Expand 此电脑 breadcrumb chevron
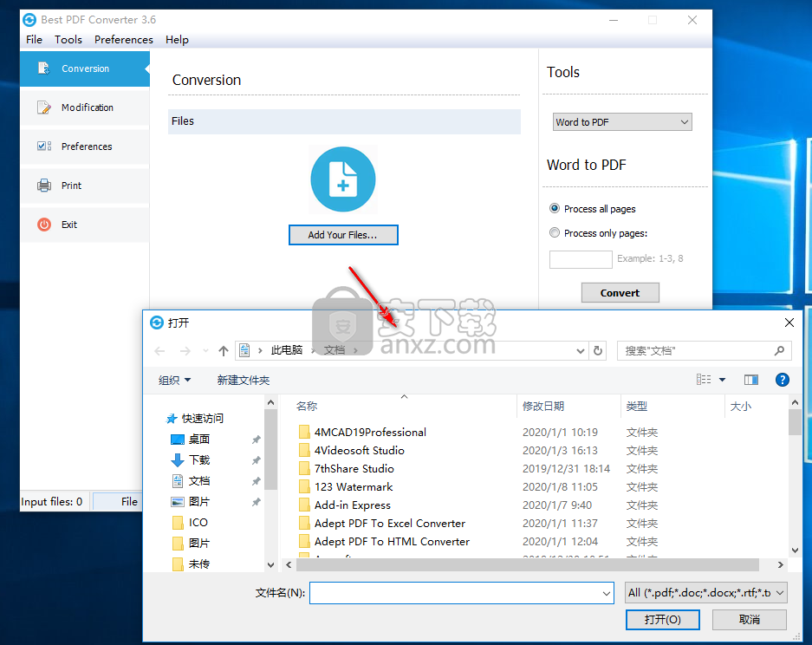This screenshot has height=645, width=812. 313,351
